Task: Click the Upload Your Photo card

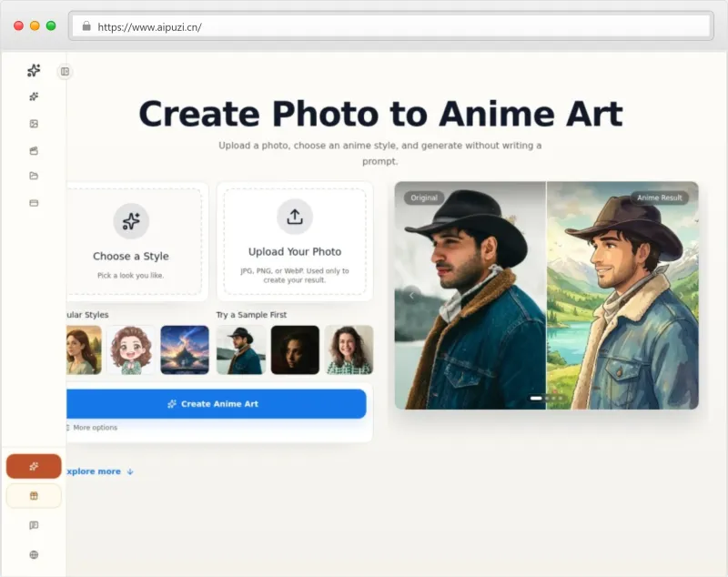Action: pyautogui.click(x=295, y=241)
